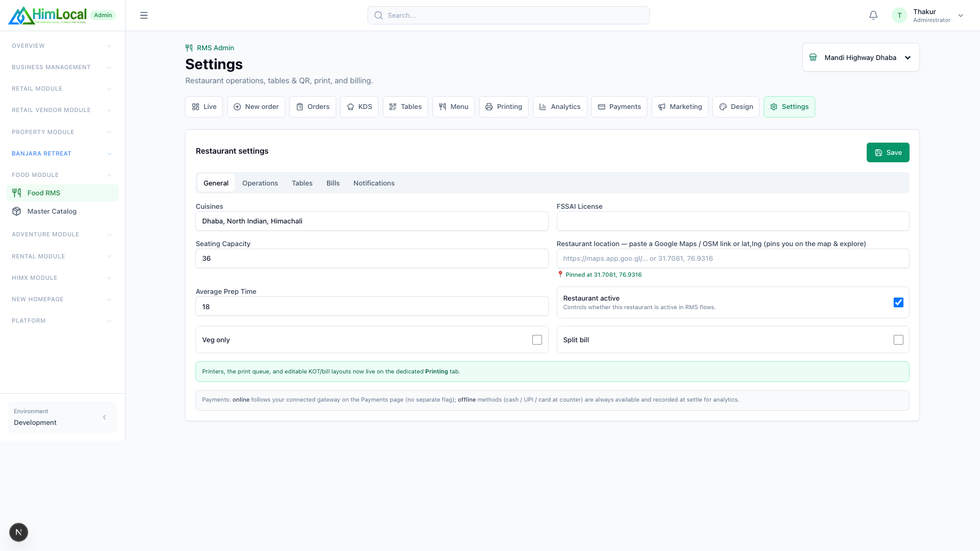Expand the Property Module section
Image resolution: width=980 pixels, height=551 pixels.
click(x=62, y=132)
